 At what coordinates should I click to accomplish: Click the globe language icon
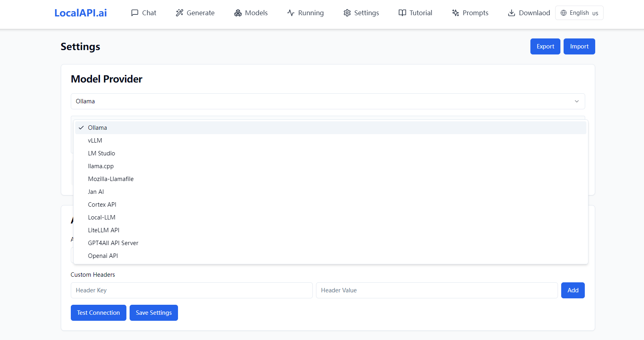564,13
